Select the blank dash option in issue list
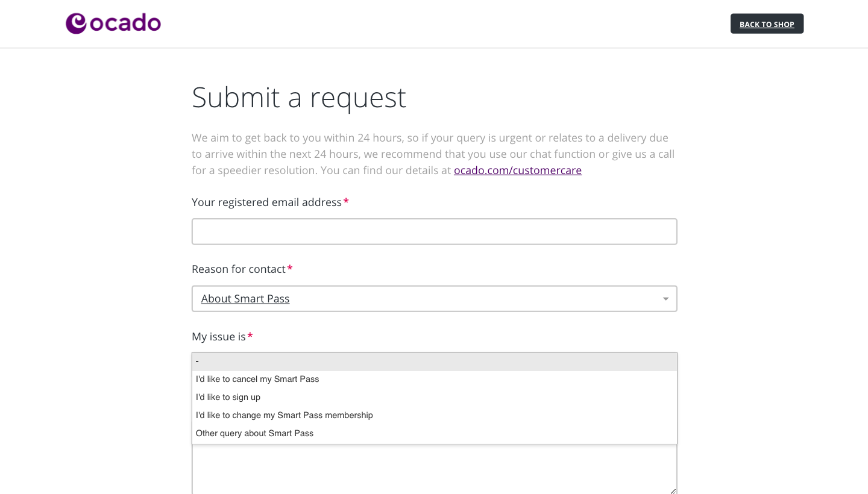The height and width of the screenshot is (494, 868). coord(435,361)
